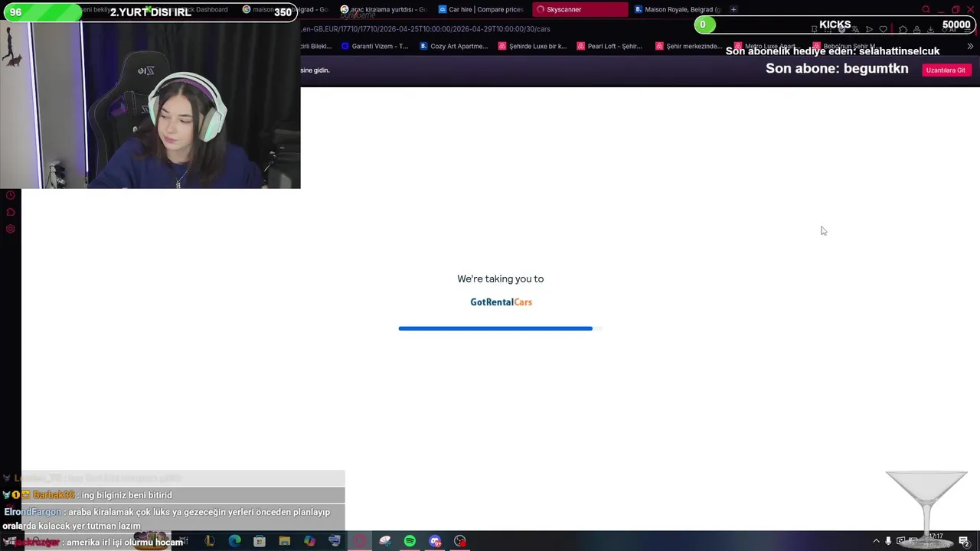Open Pearl Loft - Şehir... bookmark
Screen dimensions: 980x551
click(610, 46)
